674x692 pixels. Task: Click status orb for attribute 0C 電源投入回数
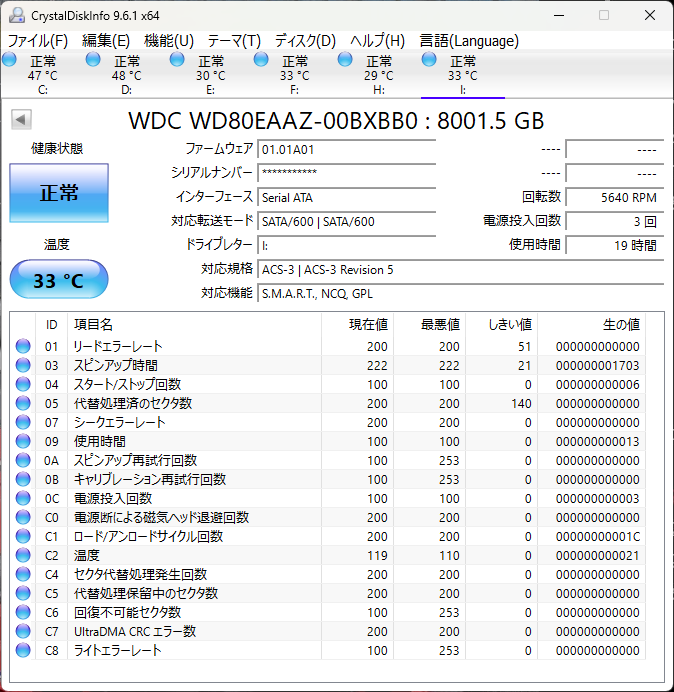coord(23,498)
